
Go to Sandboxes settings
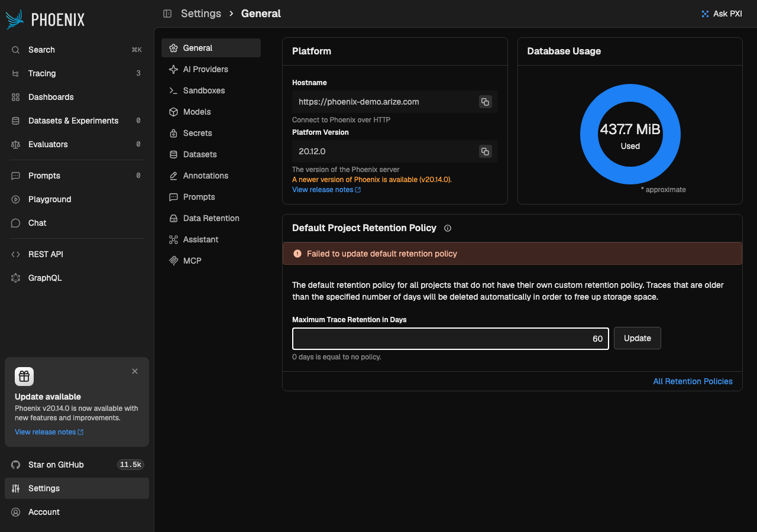[211, 90]
